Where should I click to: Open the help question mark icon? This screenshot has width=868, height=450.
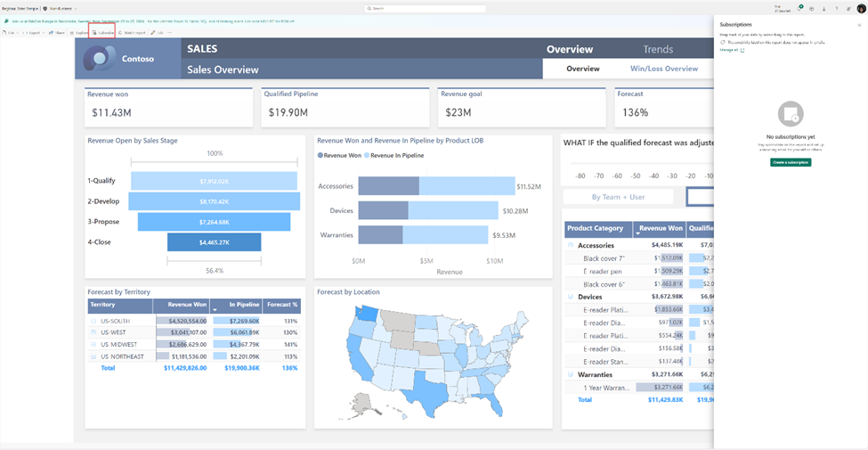click(x=837, y=8)
